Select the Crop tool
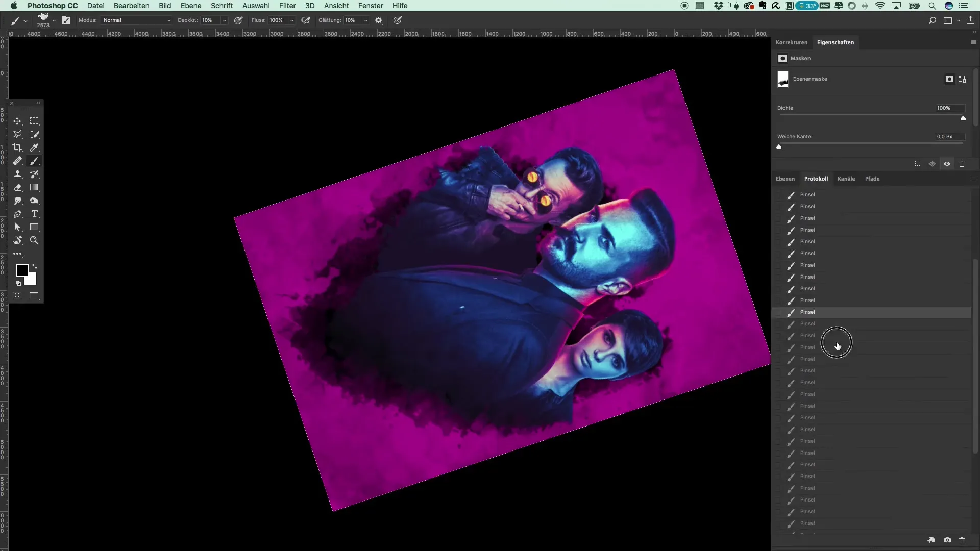The width and height of the screenshot is (980, 551). [17, 147]
